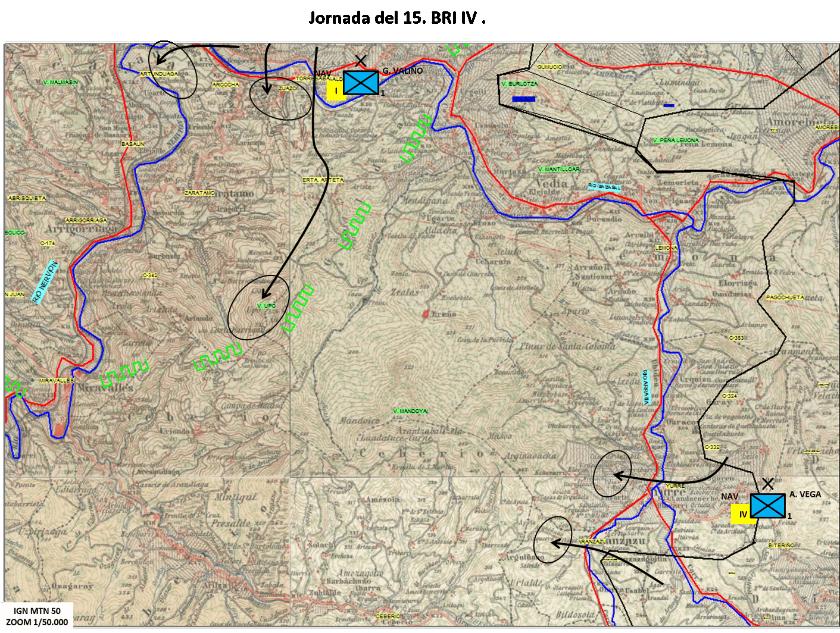The height and width of the screenshot is (633, 840).
Task: Click the cyan RIO NERVION river label
Action: pos(46,281)
